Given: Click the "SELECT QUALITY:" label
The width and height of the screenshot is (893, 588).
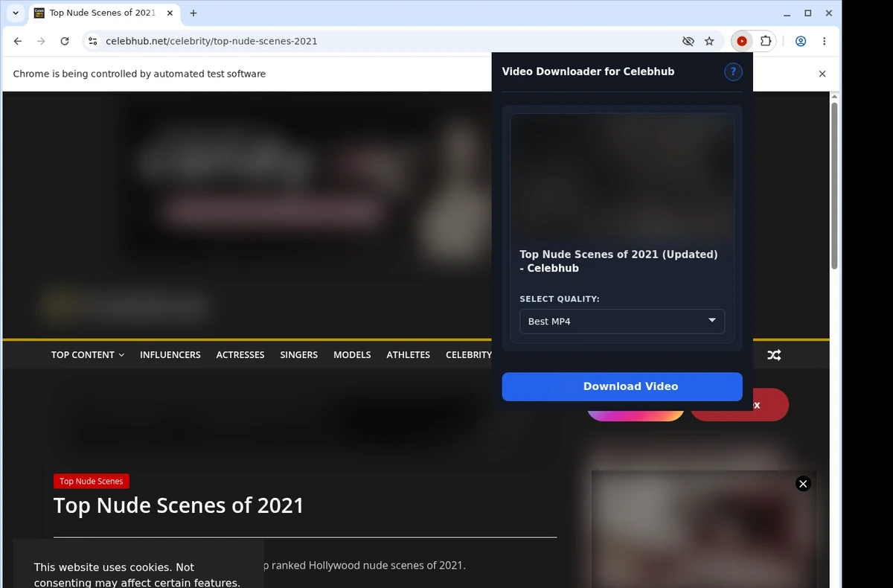Looking at the screenshot, I should click(x=560, y=299).
